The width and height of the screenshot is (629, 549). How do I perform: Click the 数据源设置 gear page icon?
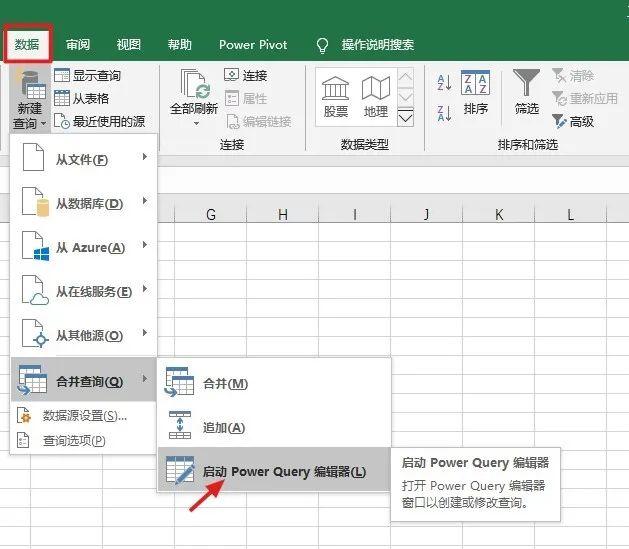point(24,415)
